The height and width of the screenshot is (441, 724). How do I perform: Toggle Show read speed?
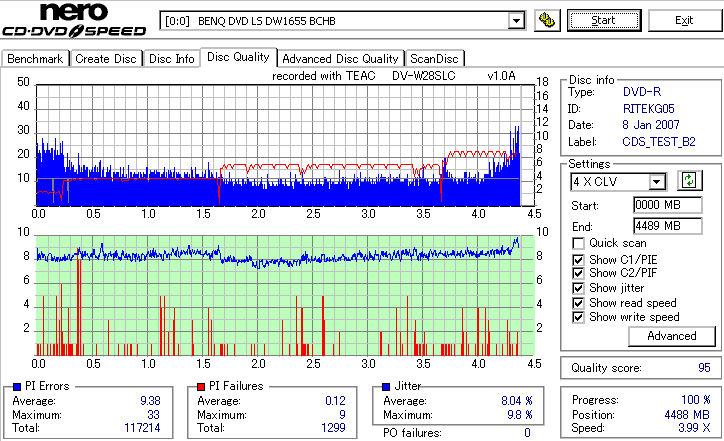pos(578,303)
